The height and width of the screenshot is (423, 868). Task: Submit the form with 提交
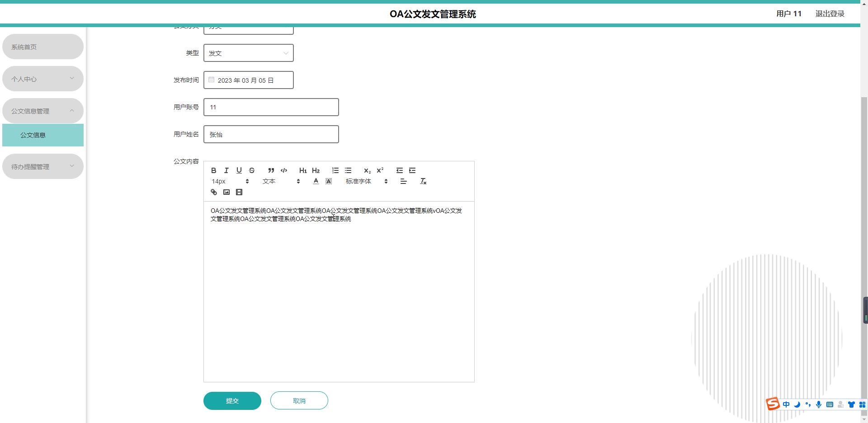click(232, 401)
